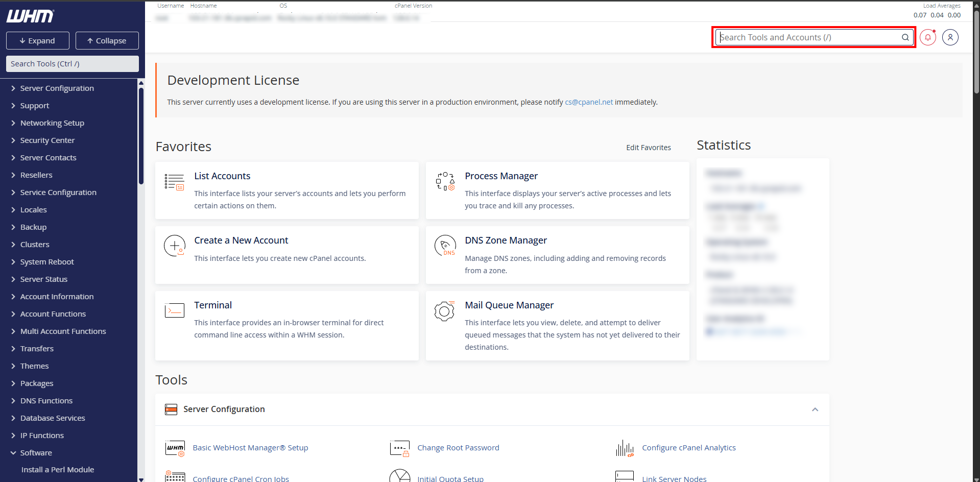Open Account Functions in the sidebar

click(53, 314)
